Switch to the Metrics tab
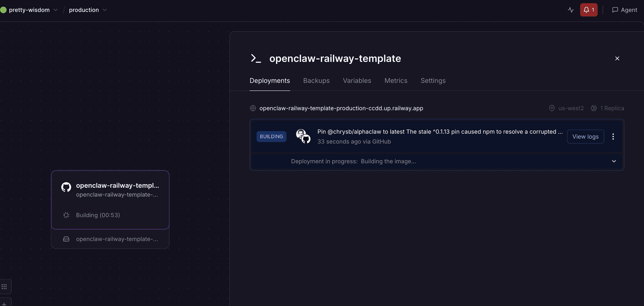This screenshot has width=644, height=306. [x=396, y=81]
